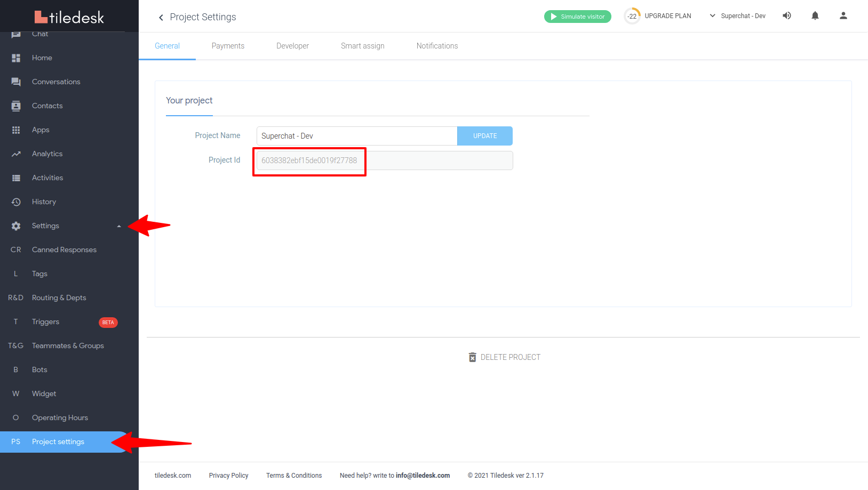Click the Settings gear icon
Viewport: 868px width, 490px height.
click(x=16, y=226)
